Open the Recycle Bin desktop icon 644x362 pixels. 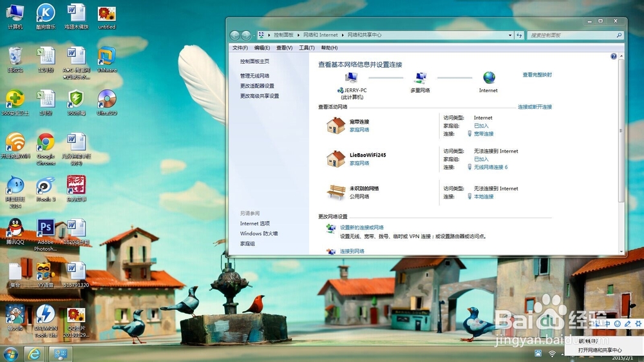(15, 60)
